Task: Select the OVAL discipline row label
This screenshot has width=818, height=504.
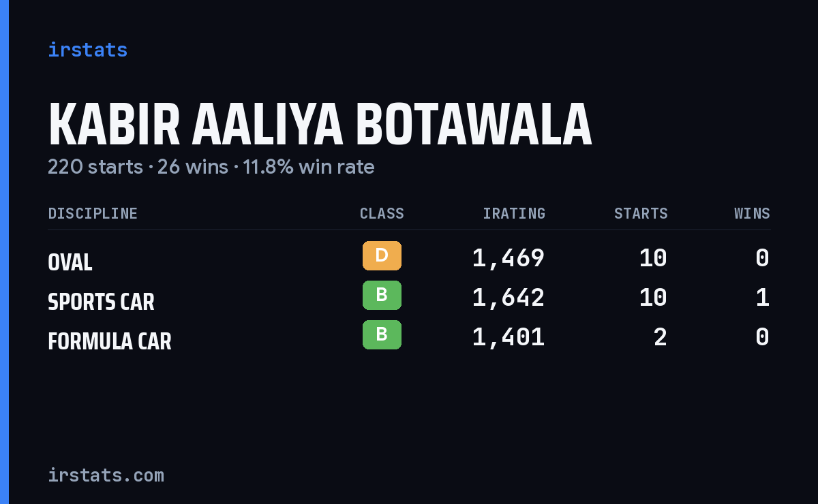Action: (70, 262)
